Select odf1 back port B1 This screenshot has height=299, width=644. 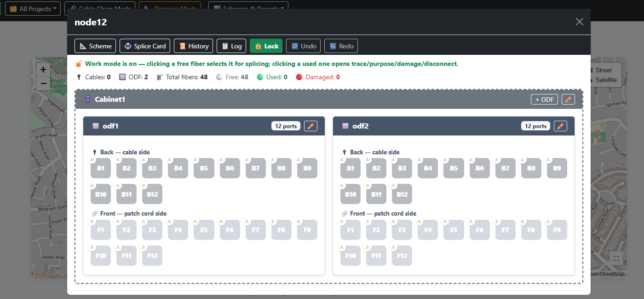[x=101, y=168]
